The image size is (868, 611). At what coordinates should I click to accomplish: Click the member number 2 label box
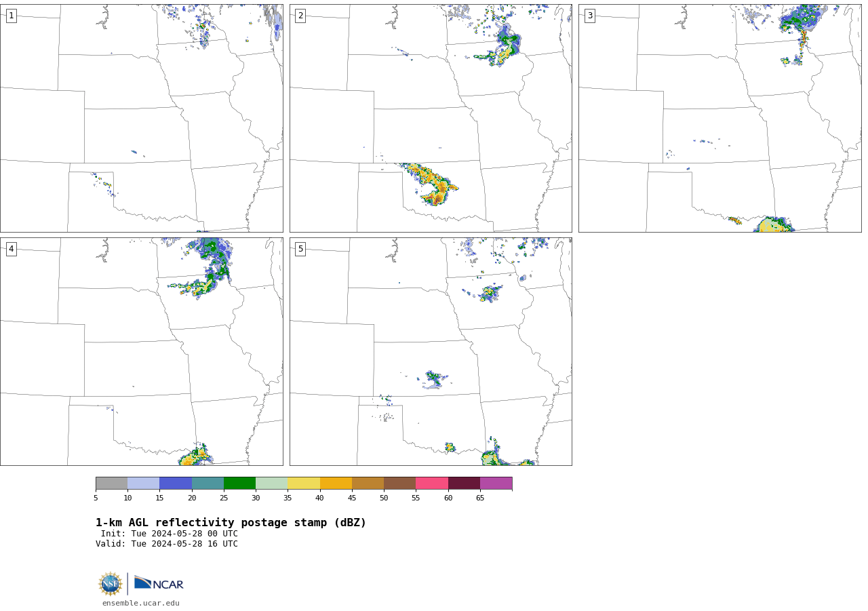click(300, 16)
